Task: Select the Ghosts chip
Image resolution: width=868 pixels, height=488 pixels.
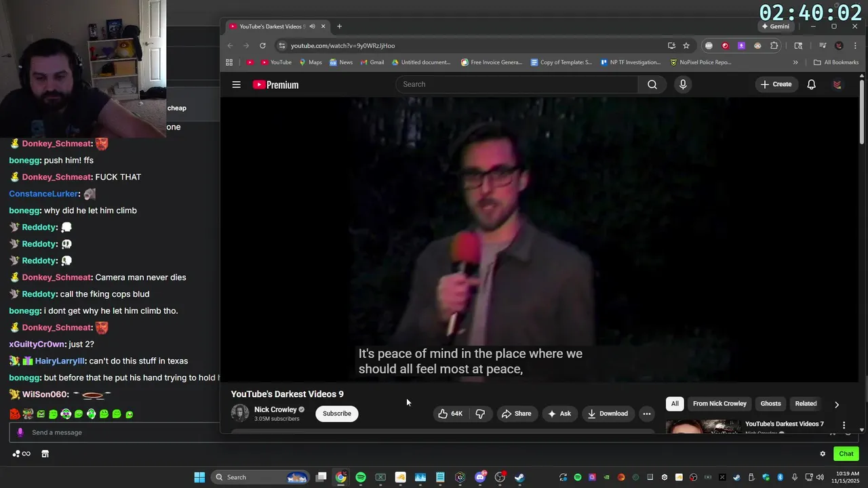Action: tap(770, 404)
